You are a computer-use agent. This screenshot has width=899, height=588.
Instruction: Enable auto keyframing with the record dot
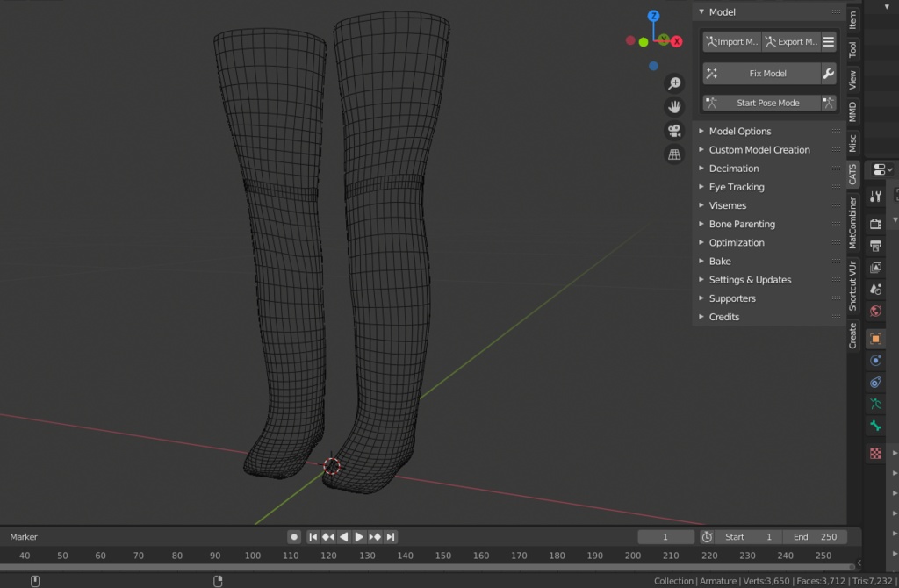click(x=294, y=536)
